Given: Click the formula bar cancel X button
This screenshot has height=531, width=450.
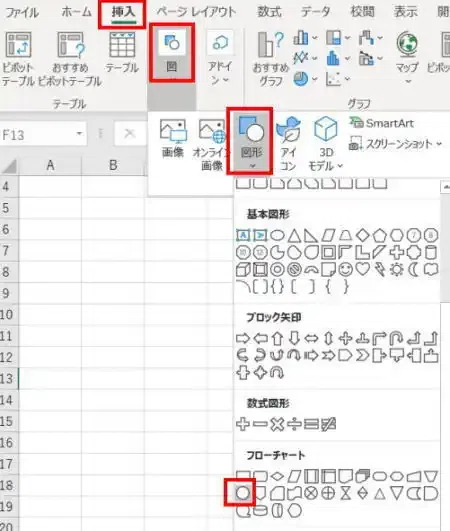Looking at the screenshot, I should [130, 133].
